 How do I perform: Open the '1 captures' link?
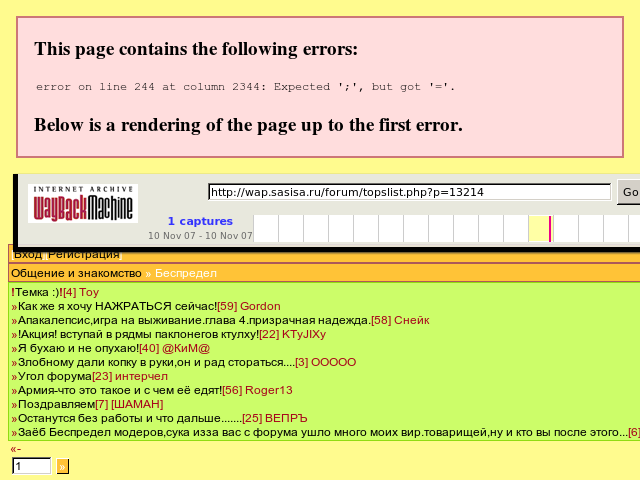pyautogui.click(x=200, y=221)
